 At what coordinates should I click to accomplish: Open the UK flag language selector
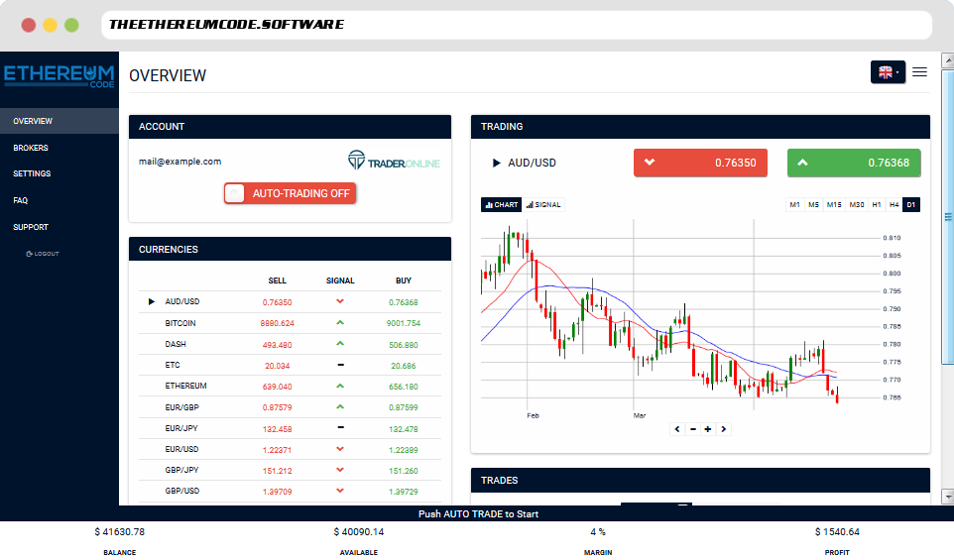(888, 72)
